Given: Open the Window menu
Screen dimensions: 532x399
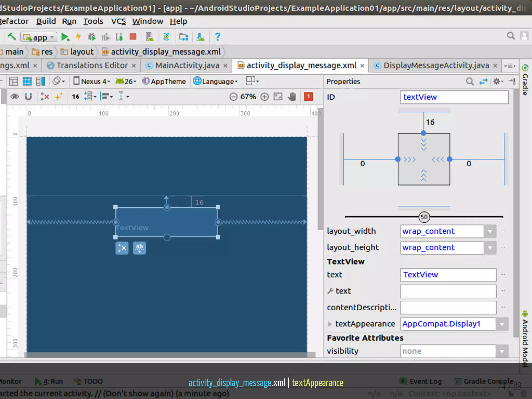Looking at the screenshot, I should click(x=148, y=21).
